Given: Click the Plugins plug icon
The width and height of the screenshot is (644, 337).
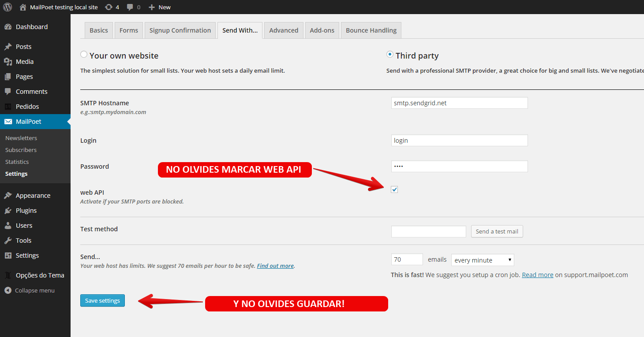Looking at the screenshot, I should pyautogui.click(x=8, y=211).
